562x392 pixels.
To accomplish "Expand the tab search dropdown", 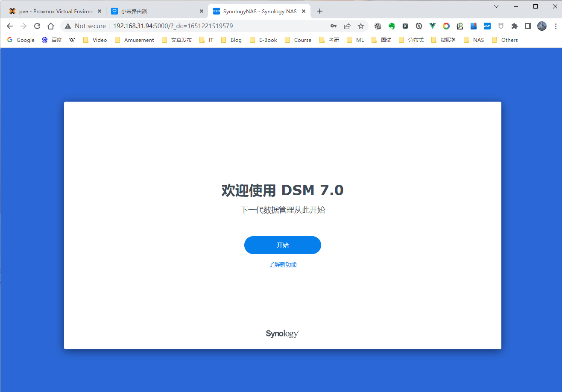I will pyautogui.click(x=496, y=6).
